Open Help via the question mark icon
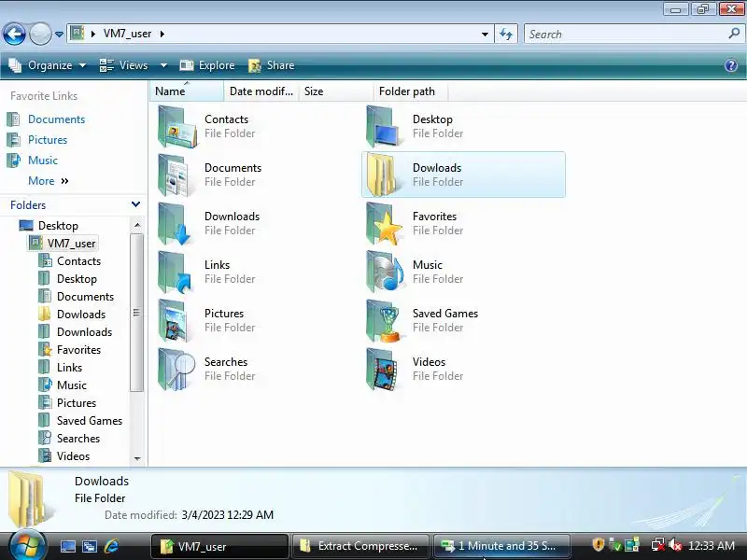This screenshot has width=747, height=560. (731, 65)
